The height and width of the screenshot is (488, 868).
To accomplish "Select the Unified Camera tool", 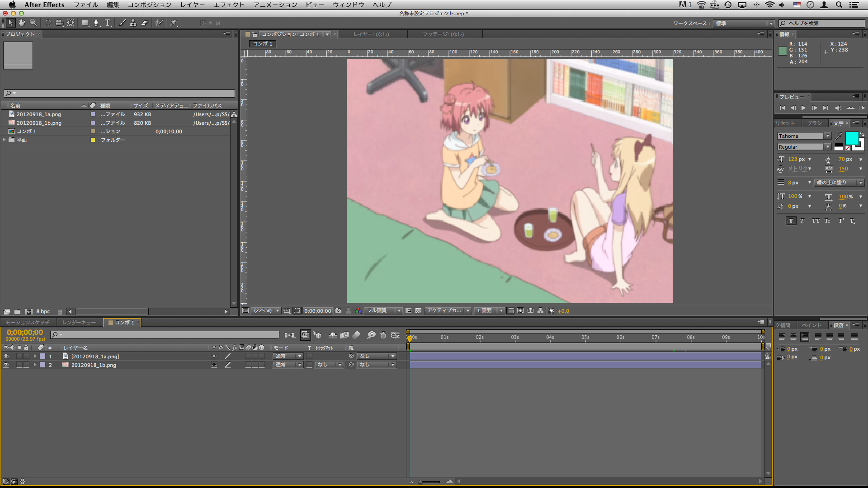I will click(59, 23).
